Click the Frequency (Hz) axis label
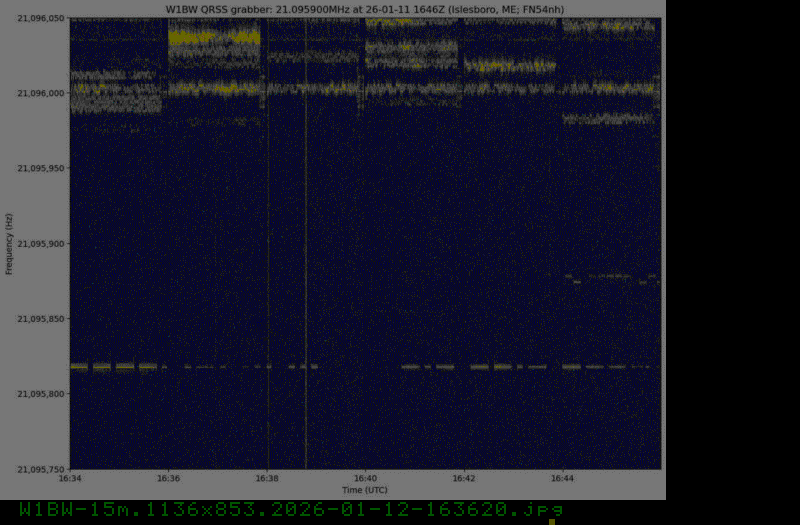The image size is (800, 525). click(x=9, y=243)
